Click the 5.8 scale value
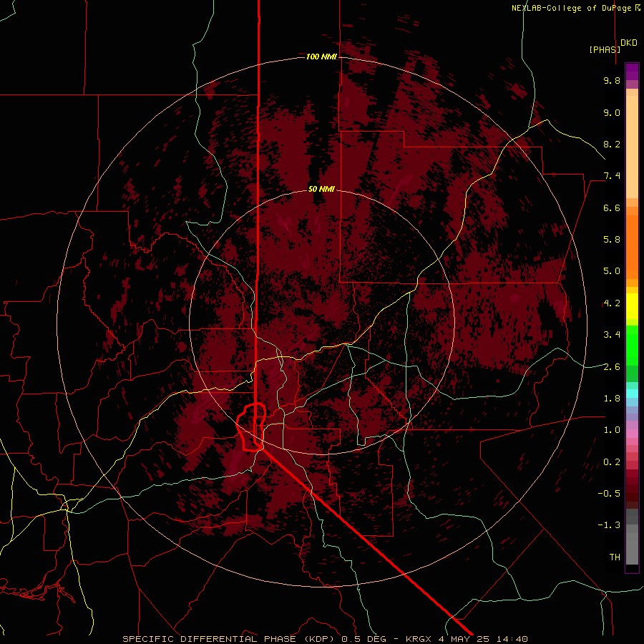Viewport: 644px width, 644px height. [x=612, y=240]
